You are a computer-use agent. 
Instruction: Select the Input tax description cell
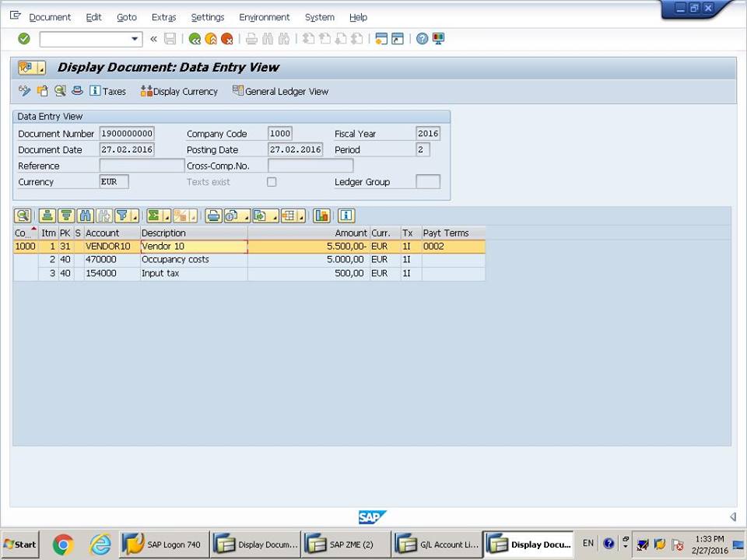point(194,273)
